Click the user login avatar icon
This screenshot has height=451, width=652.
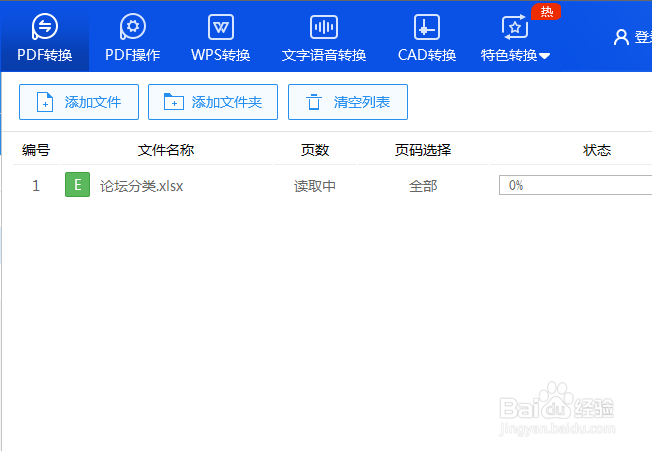621,37
